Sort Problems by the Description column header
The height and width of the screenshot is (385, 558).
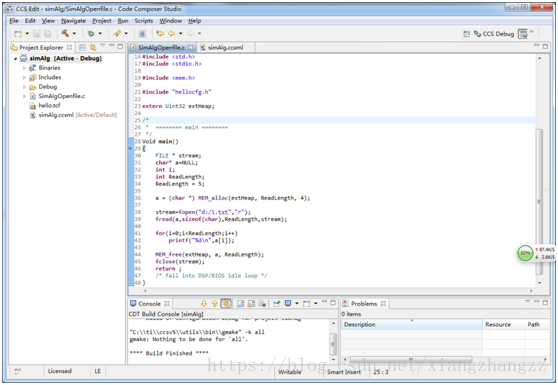tap(412, 325)
